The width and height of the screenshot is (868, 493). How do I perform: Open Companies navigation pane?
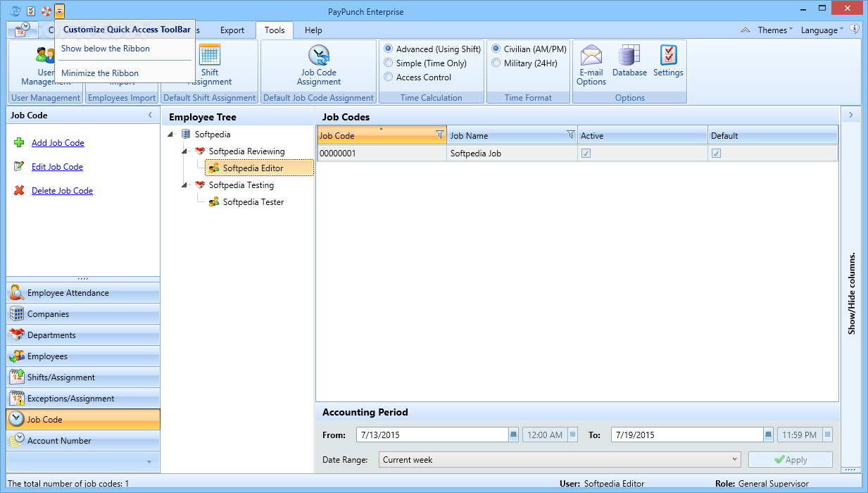coord(83,314)
